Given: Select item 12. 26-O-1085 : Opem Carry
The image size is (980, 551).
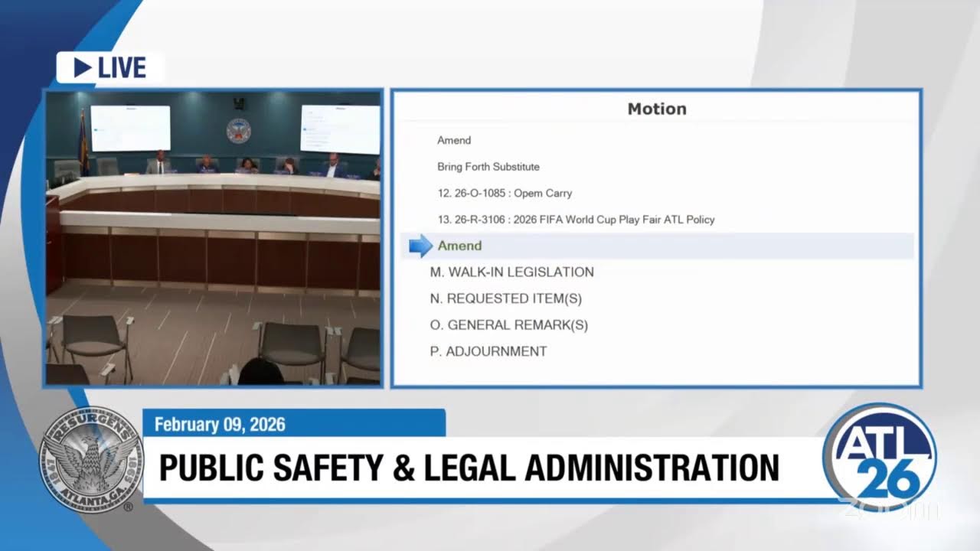Looking at the screenshot, I should click(505, 193).
